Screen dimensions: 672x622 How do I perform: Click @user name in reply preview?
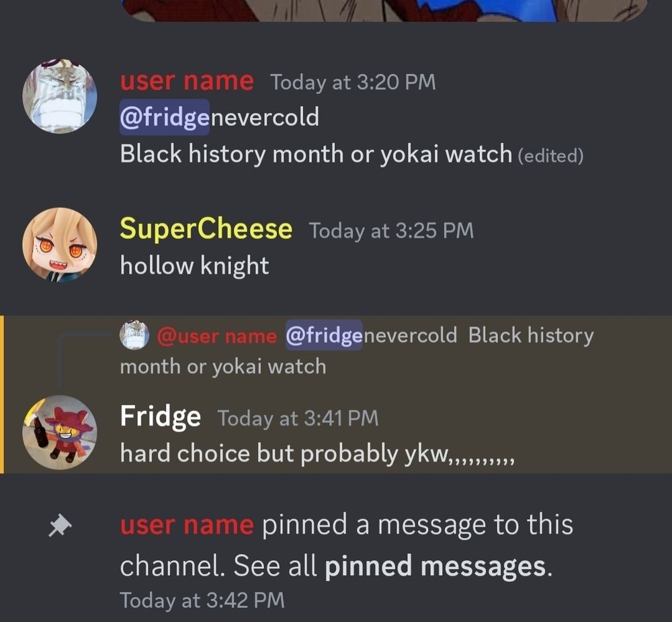click(x=217, y=337)
